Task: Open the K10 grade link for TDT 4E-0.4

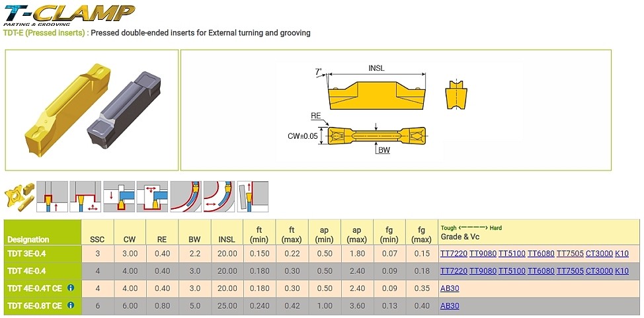Action: pos(622,271)
